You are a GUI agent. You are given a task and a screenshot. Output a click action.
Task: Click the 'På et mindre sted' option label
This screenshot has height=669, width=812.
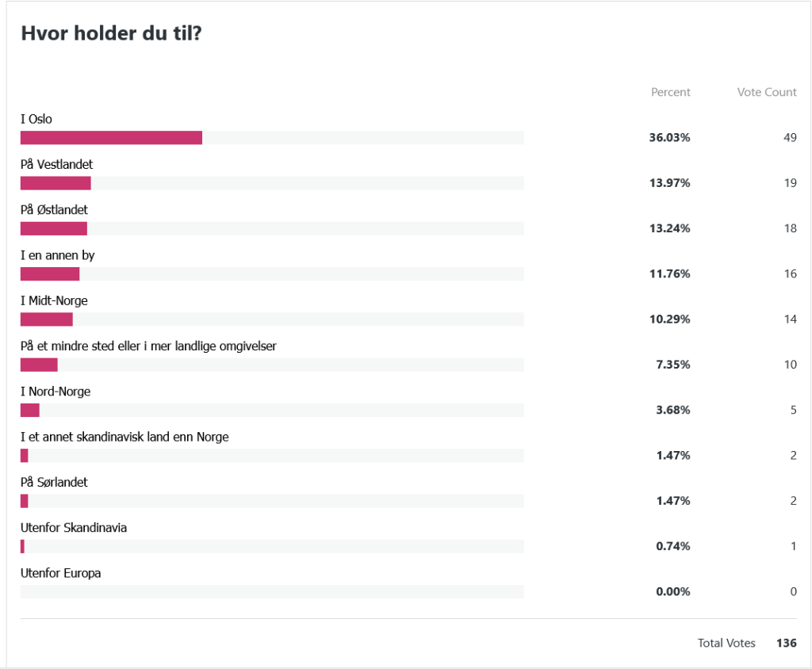pyautogui.click(x=148, y=346)
